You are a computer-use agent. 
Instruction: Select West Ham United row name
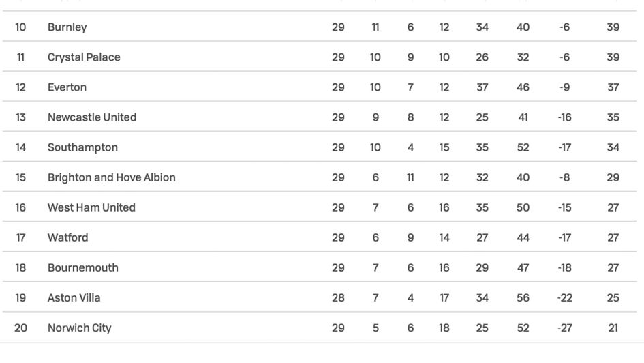coord(91,207)
